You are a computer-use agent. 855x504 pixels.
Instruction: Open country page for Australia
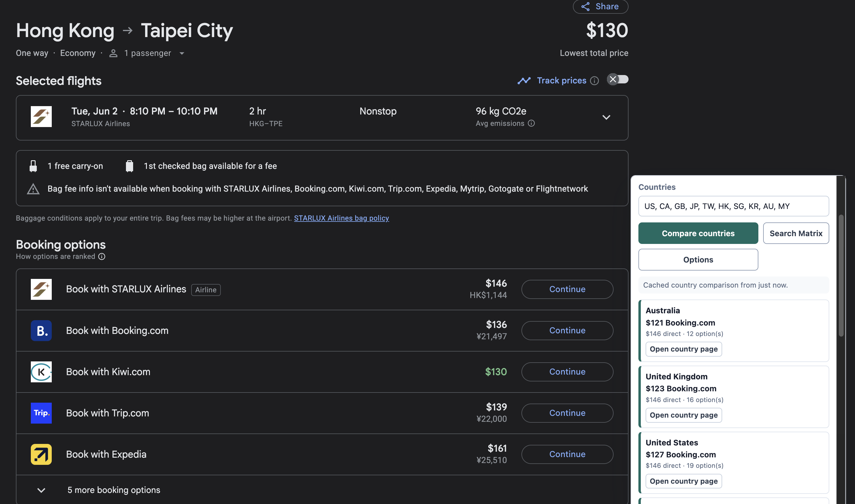(x=683, y=349)
